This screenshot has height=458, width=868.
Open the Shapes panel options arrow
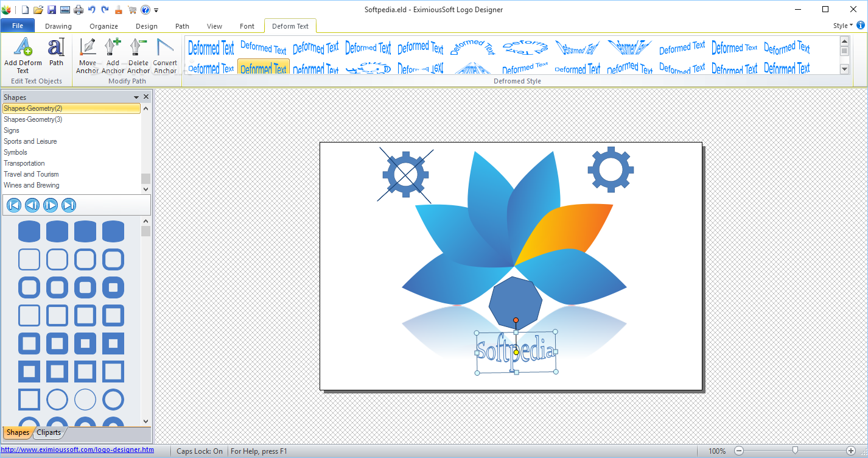point(136,97)
